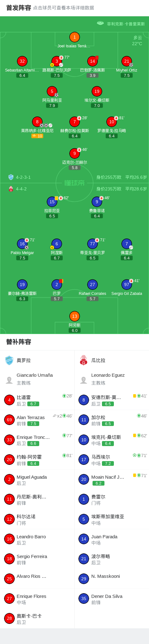Screen dimensions: 149x644
Task: Click the 瓜比拉 team crest in substitutes
Action: [83, 360]
